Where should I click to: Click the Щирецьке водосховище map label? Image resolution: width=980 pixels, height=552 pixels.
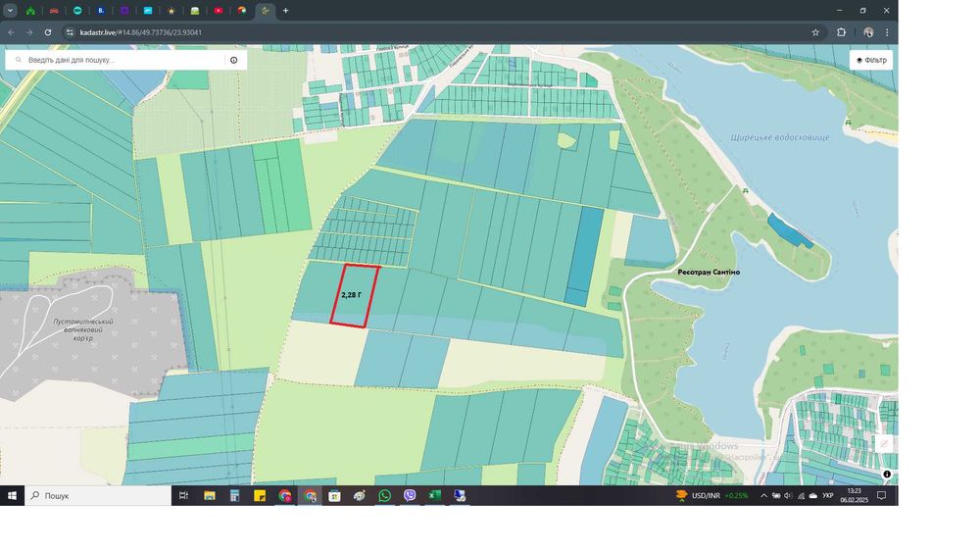pyautogui.click(x=780, y=137)
